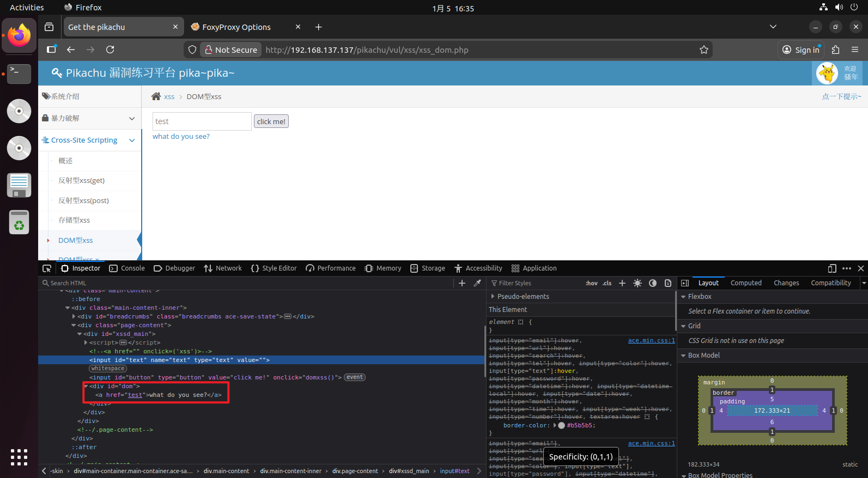The image size is (868, 478).
Task: Collapse the Flexbox section
Action: [x=683, y=297]
